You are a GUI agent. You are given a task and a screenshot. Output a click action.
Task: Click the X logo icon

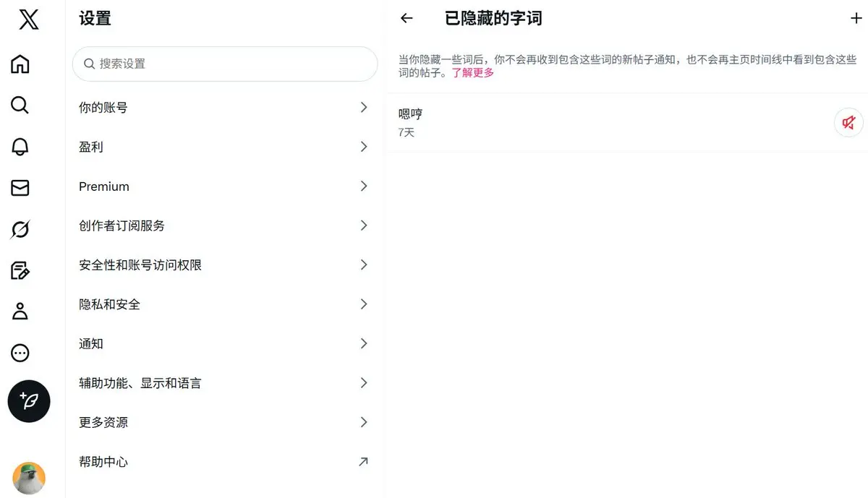point(29,20)
